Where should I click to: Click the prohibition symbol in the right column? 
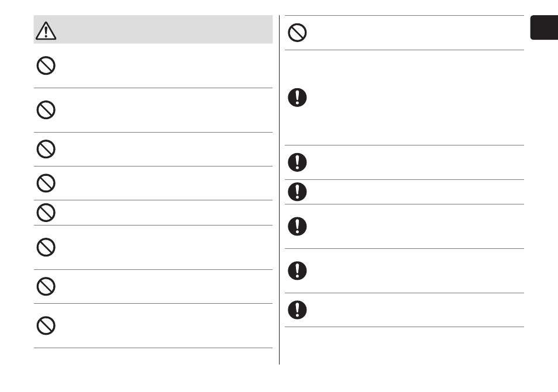297,33
